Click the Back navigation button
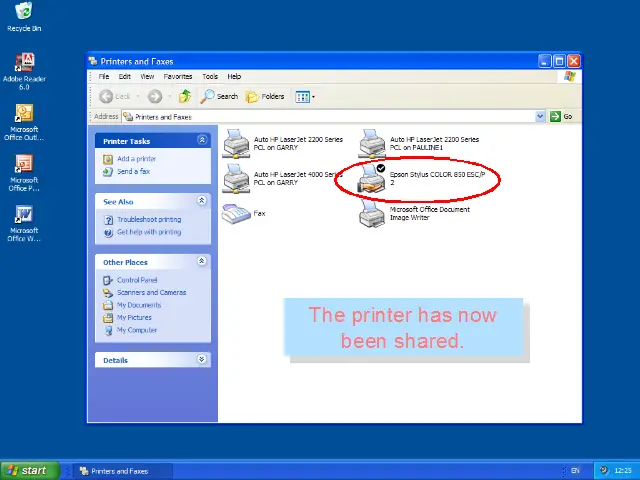Screen dimensions: 640x480 pyautogui.click(x=114, y=96)
